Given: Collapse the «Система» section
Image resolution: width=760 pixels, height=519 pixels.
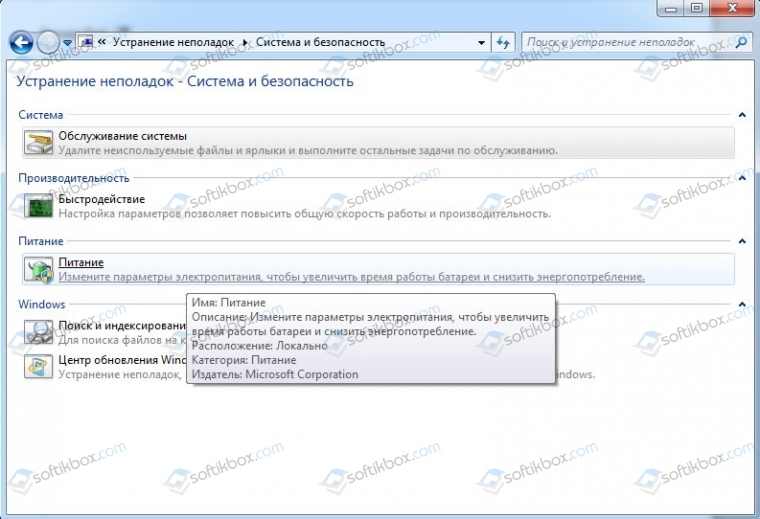Looking at the screenshot, I should pos(742,115).
